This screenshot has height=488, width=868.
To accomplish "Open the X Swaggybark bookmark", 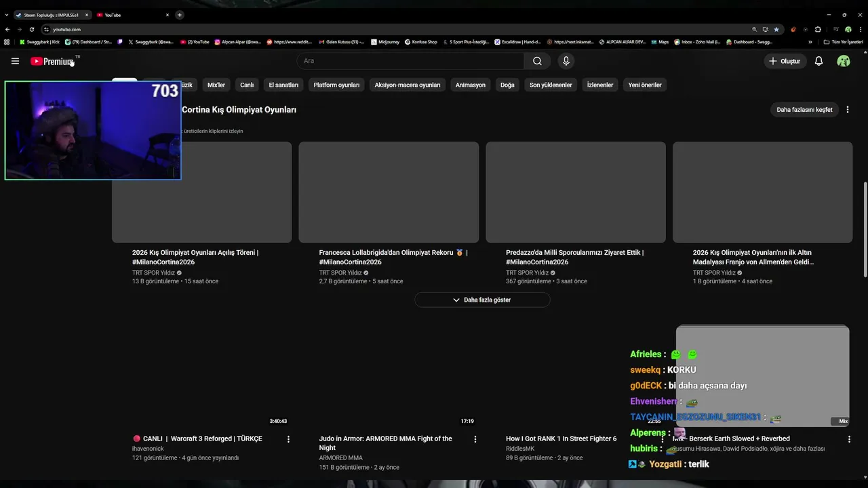I will (151, 42).
